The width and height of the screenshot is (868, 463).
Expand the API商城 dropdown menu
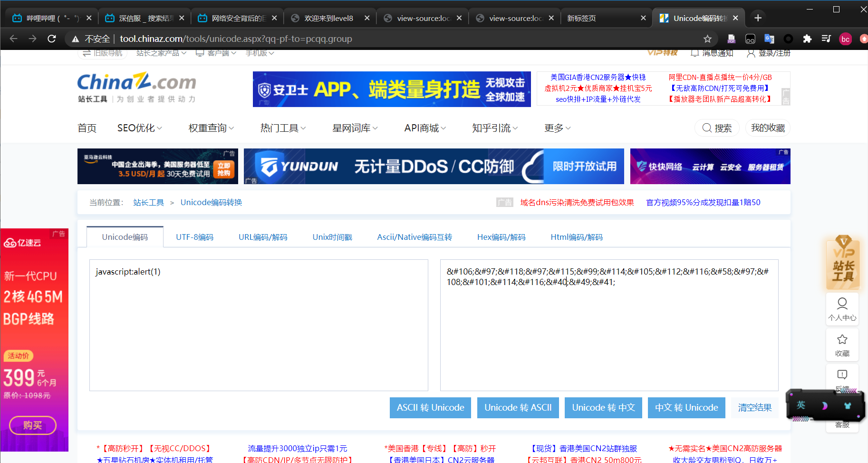coord(425,128)
